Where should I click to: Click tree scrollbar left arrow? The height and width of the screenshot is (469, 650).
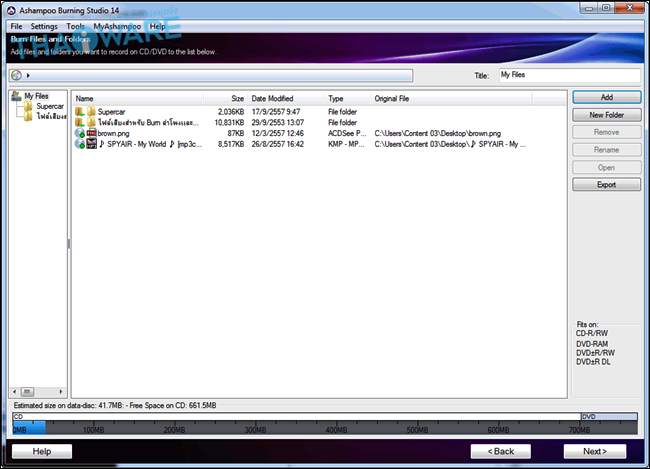pyautogui.click(x=15, y=392)
